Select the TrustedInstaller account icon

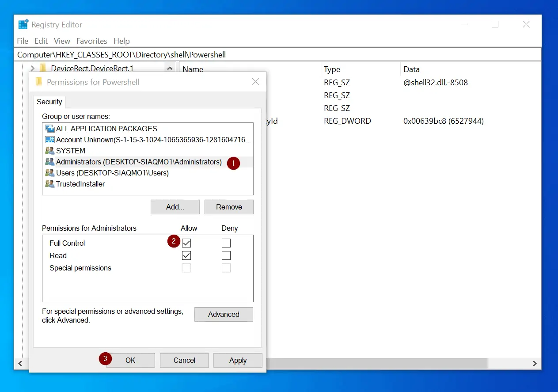pyautogui.click(x=49, y=184)
